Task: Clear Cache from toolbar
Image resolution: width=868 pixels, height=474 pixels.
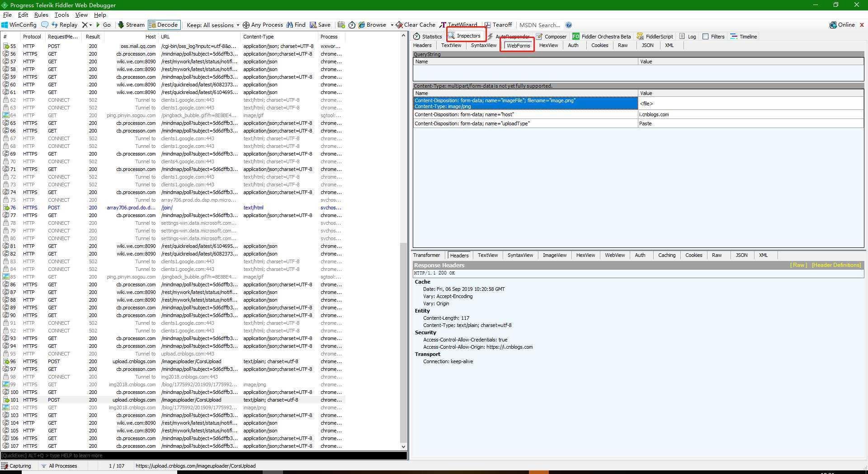Action: [415, 25]
